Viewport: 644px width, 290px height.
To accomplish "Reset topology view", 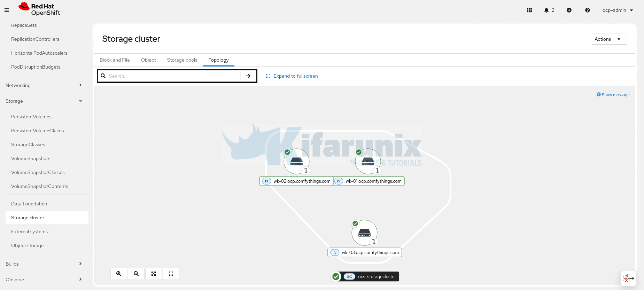I will click(171, 274).
